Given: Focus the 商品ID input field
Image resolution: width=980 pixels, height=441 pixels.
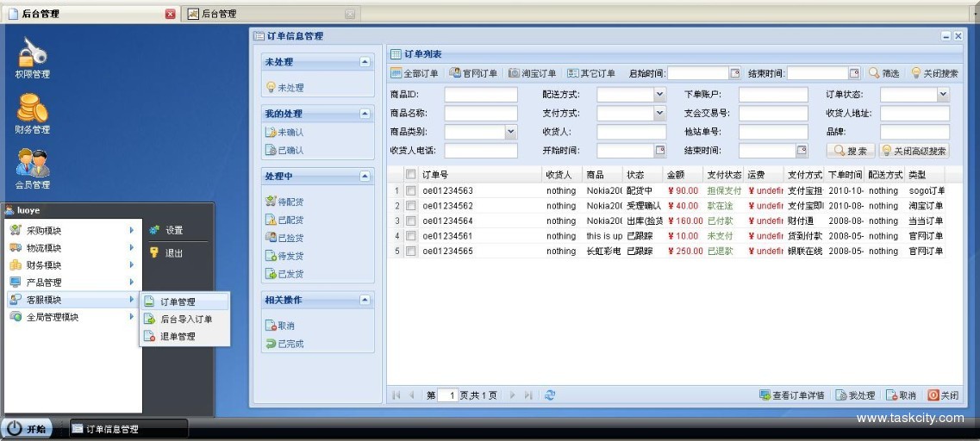Looking at the screenshot, I should coord(481,95).
